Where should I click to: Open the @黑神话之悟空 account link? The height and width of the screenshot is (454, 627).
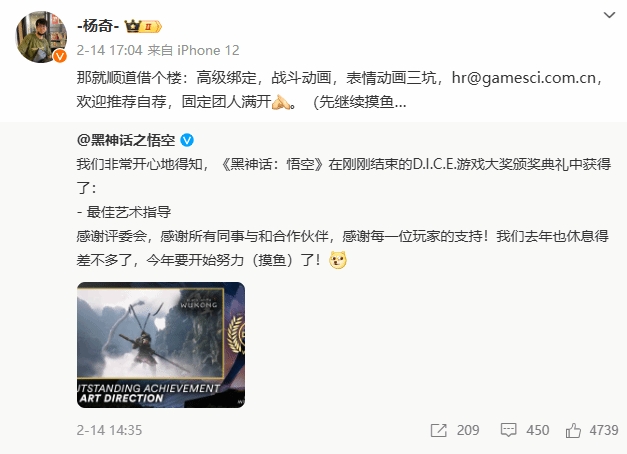pos(126,140)
